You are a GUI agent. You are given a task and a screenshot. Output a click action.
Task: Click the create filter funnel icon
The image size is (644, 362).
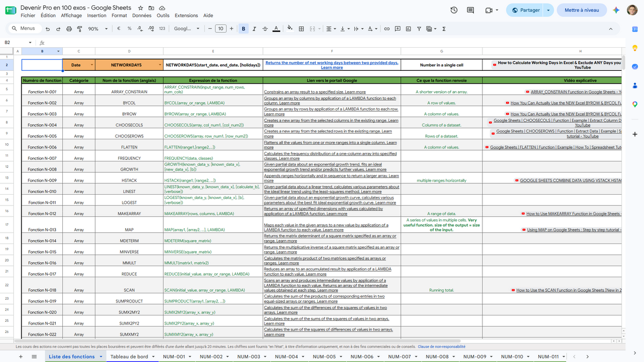[x=419, y=29]
